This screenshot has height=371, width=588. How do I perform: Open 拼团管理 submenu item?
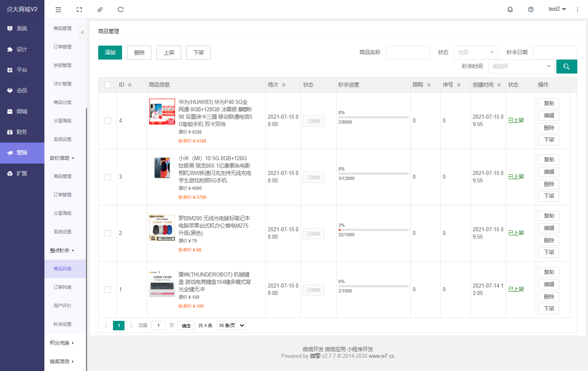62,65
